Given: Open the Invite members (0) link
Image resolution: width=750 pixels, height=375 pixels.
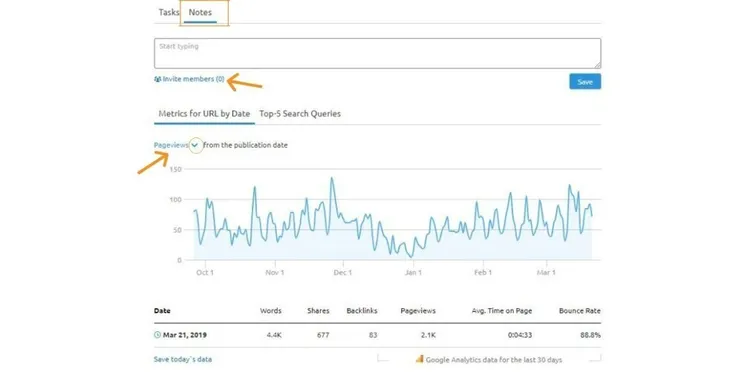Looking at the screenshot, I should [x=193, y=79].
